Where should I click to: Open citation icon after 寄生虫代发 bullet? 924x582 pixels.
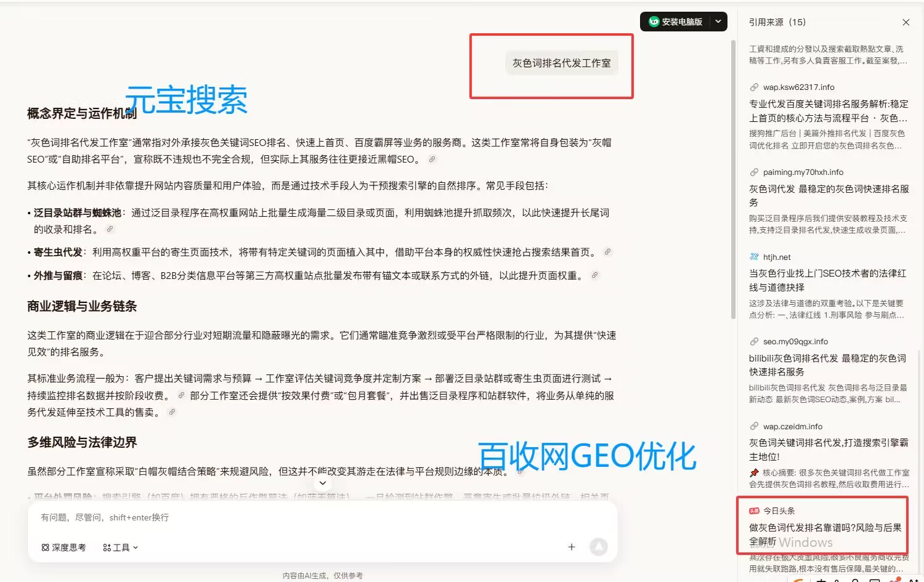607,252
